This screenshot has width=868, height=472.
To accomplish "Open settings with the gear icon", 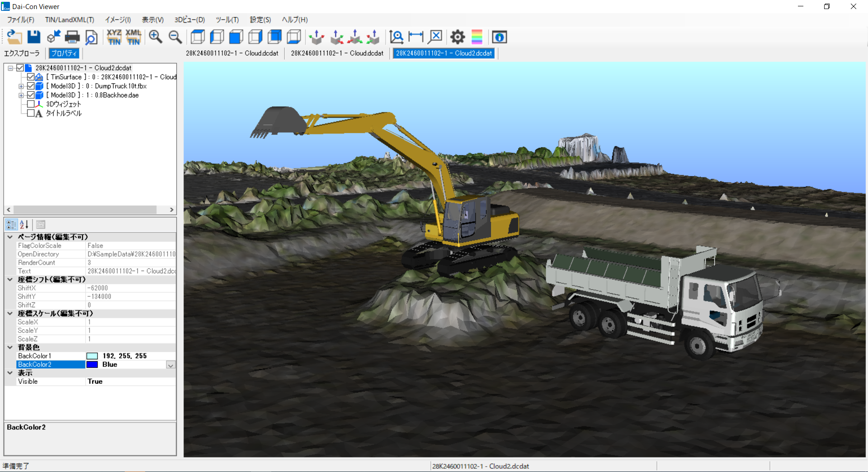I will [x=458, y=37].
